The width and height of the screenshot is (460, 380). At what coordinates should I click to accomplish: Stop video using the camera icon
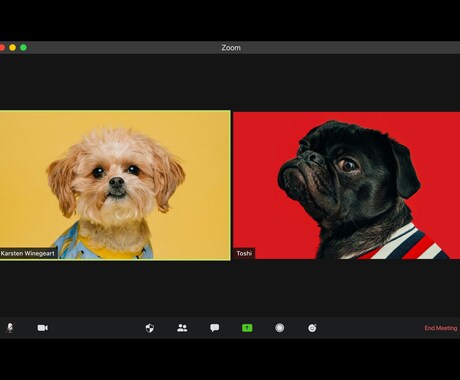[43, 328]
